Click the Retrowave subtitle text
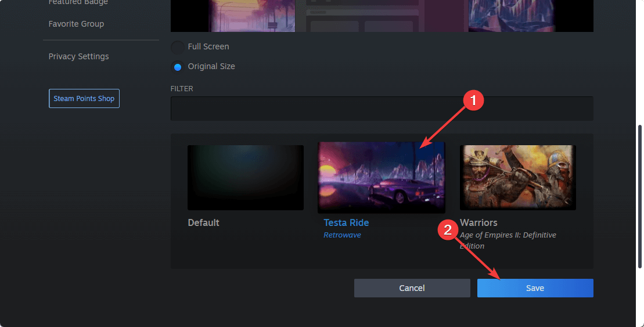Image resolution: width=644 pixels, height=327 pixels. (x=342, y=235)
